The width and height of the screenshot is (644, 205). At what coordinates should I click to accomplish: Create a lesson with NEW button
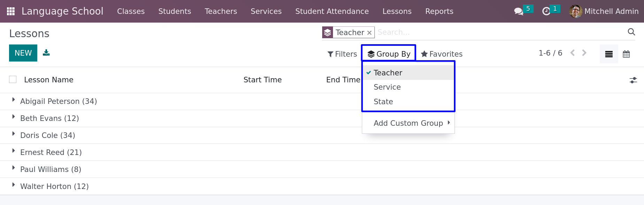23,53
